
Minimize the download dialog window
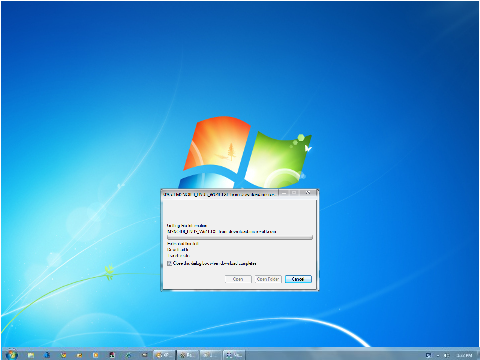(x=284, y=193)
